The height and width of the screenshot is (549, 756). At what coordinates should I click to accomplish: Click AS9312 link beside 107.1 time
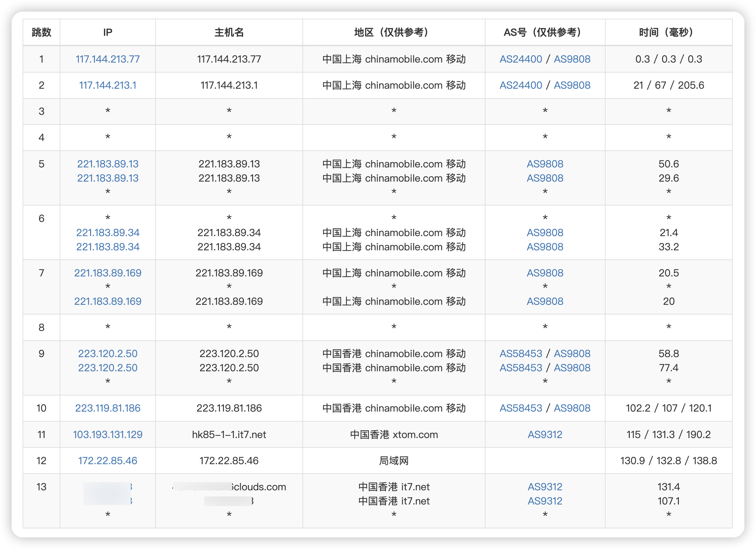click(x=545, y=501)
